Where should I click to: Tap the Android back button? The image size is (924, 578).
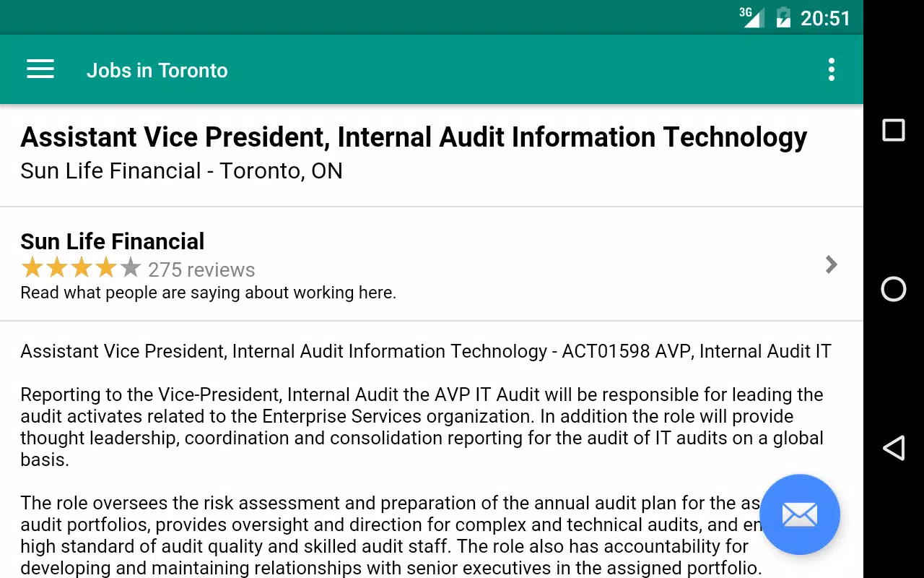tap(894, 448)
